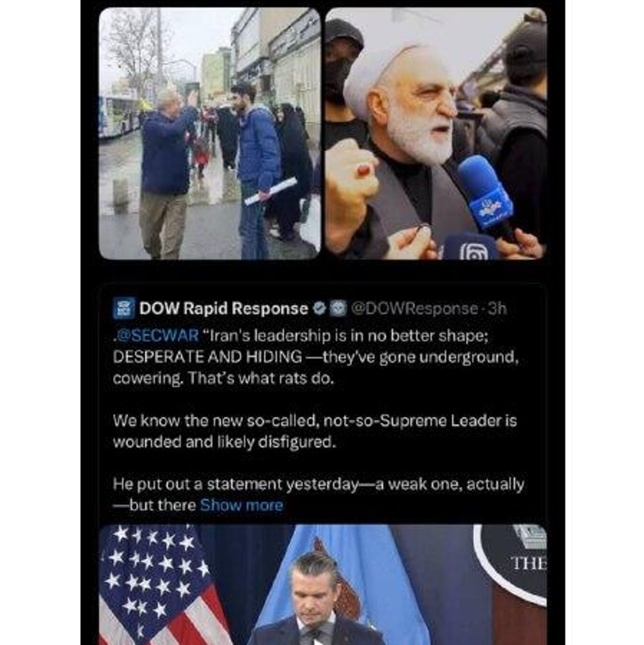The image size is (644, 645).
Task: Click the 'DESPERATE AND HIDING' quoted post text
Action: tap(315, 357)
